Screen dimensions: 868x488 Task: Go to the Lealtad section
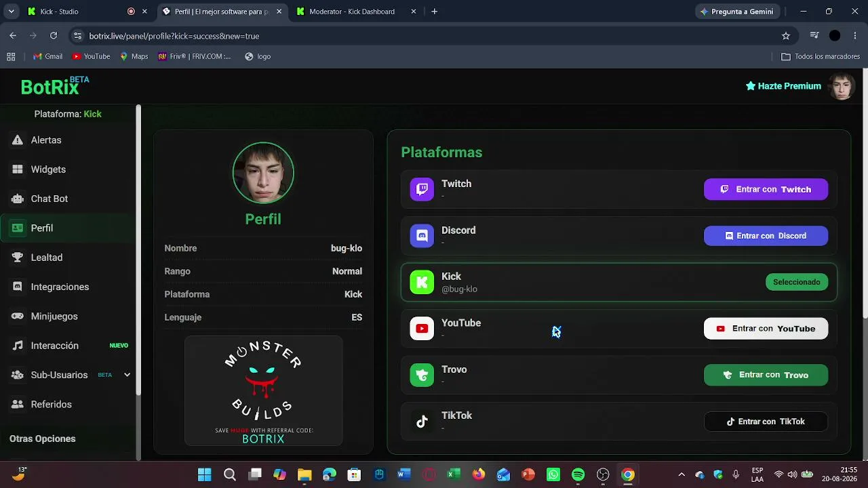tap(68, 258)
